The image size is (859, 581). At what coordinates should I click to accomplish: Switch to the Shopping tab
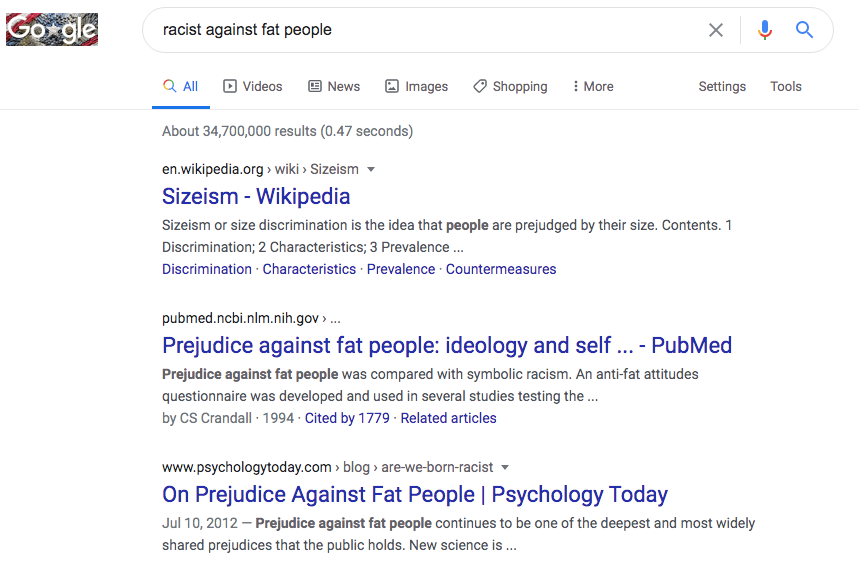(x=510, y=87)
